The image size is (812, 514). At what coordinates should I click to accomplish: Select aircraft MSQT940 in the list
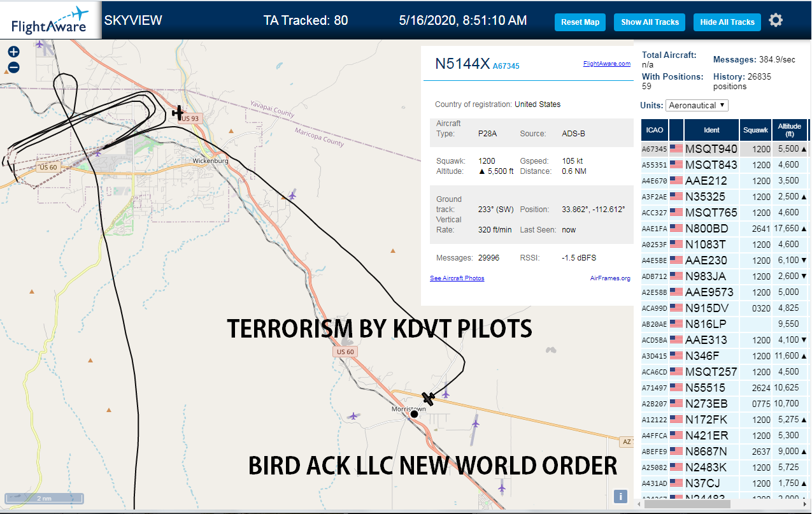[x=725, y=149]
